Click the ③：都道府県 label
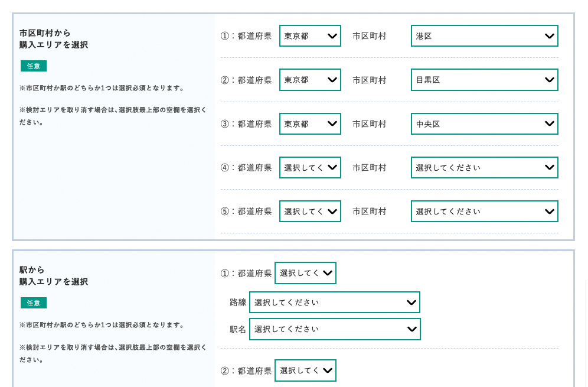 click(x=246, y=124)
